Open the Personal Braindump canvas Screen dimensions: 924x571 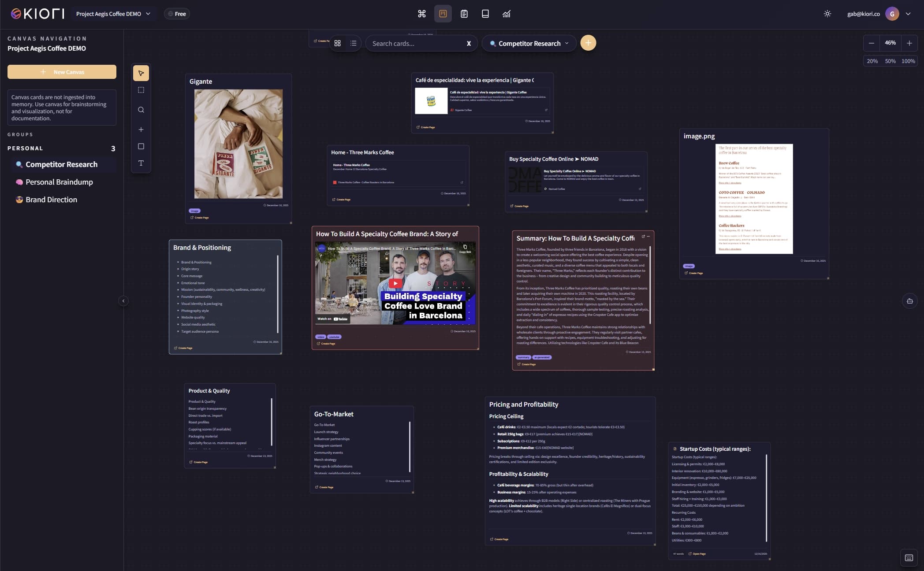pos(59,182)
